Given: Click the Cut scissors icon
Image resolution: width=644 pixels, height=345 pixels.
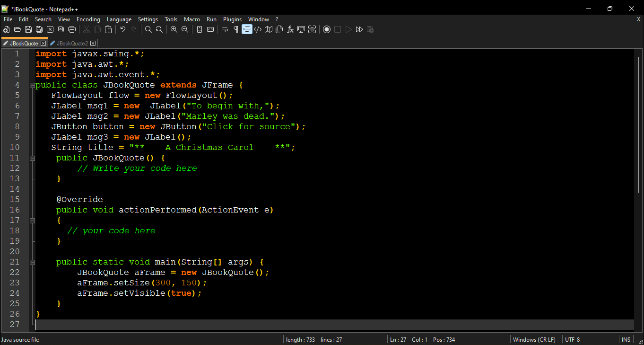Looking at the screenshot, I should pyautogui.click(x=87, y=29).
